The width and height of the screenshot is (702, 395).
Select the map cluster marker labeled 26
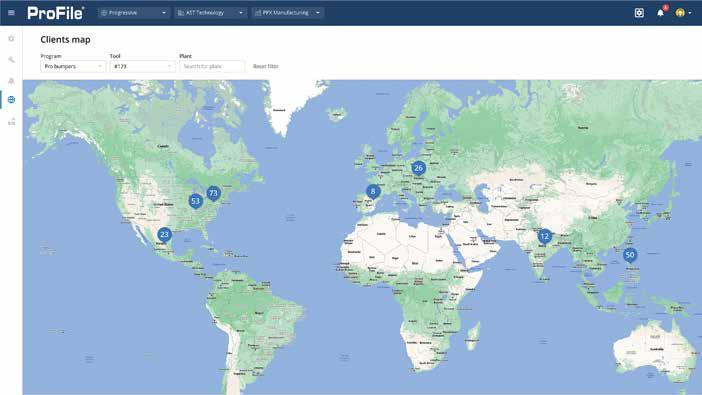pyautogui.click(x=418, y=168)
